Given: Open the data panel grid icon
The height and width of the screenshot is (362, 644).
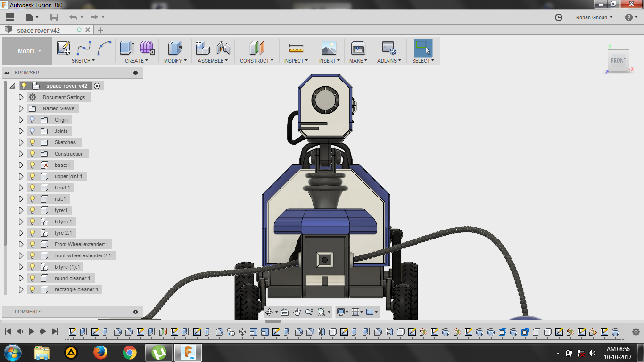Looking at the screenshot, I should tap(9, 17).
